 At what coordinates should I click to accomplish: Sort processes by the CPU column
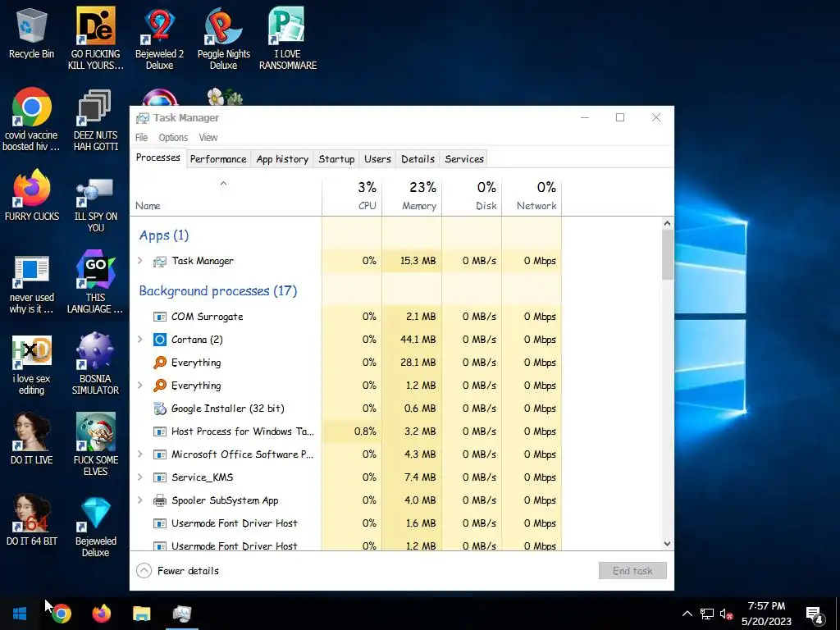coord(352,195)
